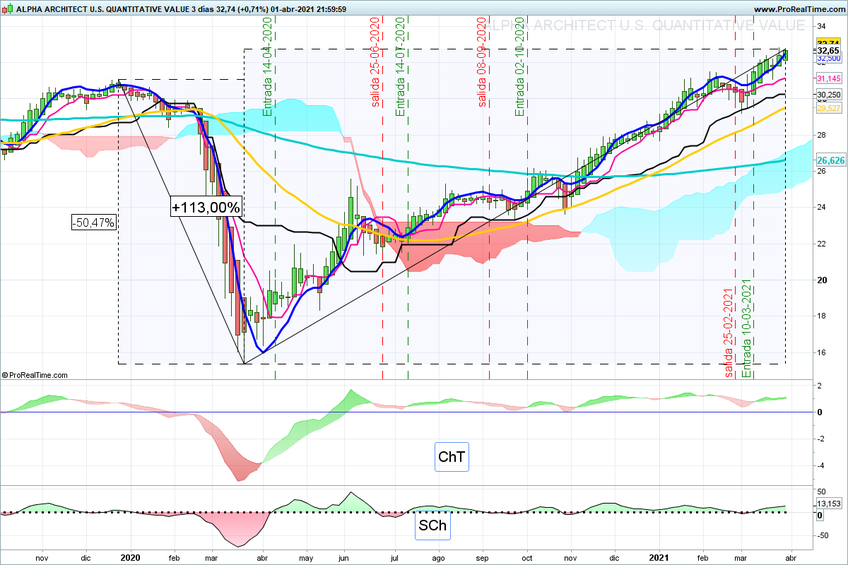Click the Entrada 14-04-2020 marker label
The height and width of the screenshot is (565, 848).
coord(267,67)
